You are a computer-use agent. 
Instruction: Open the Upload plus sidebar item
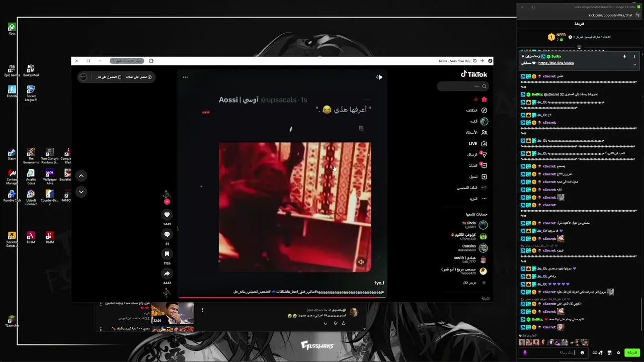click(x=484, y=176)
